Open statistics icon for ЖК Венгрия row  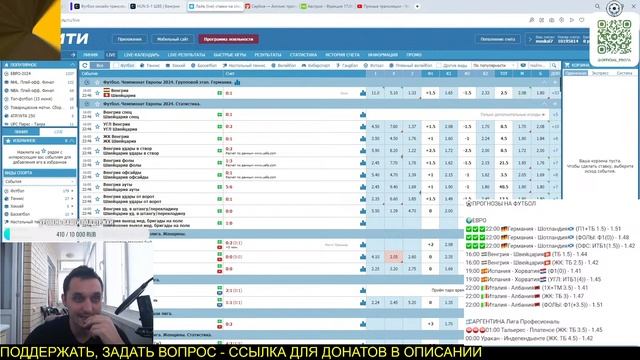(x=363, y=139)
